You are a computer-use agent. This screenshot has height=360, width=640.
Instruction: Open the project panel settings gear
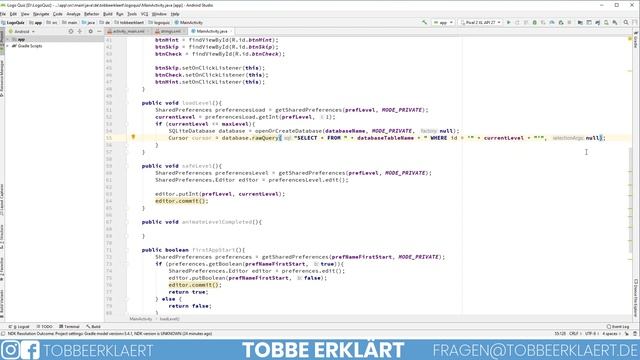[91, 31]
